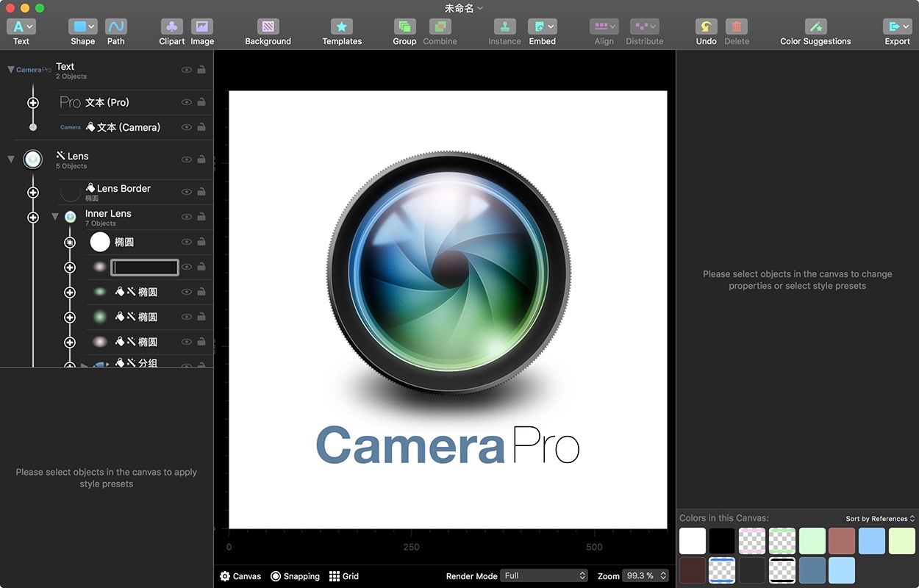Open the Templates chooser
The height and width of the screenshot is (588, 919).
point(342,27)
